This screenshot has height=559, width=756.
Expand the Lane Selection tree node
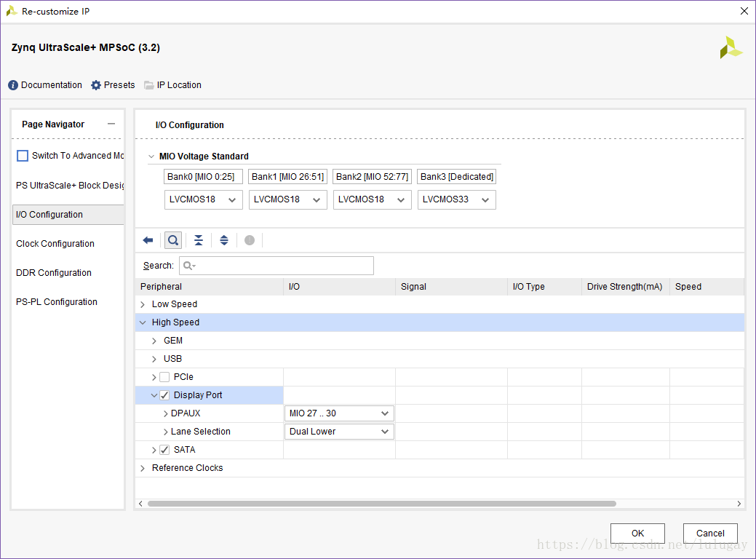[166, 432]
